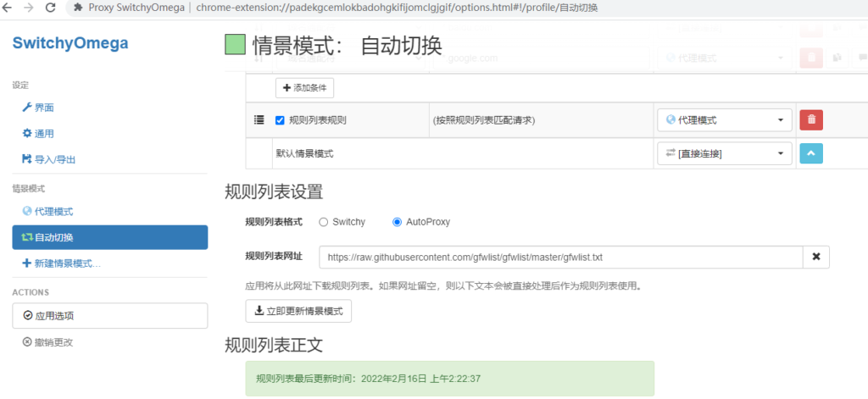The height and width of the screenshot is (399, 868).
Task: Click the red trash button for 规则列表规则
Action: click(810, 120)
